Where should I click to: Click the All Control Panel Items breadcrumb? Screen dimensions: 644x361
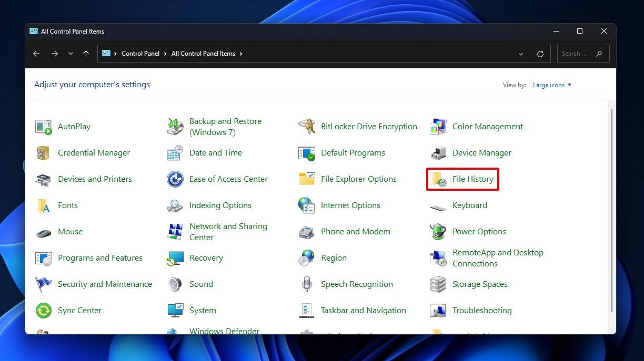coord(203,54)
